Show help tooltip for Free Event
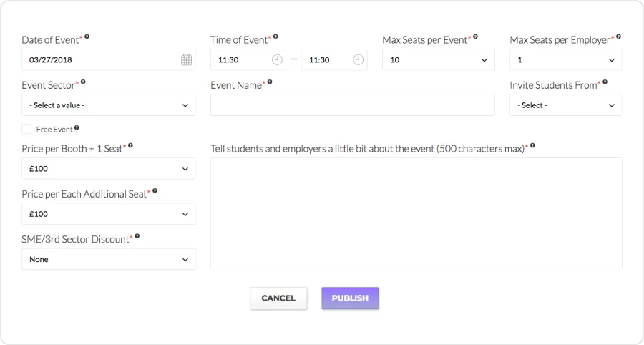 (77, 127)
